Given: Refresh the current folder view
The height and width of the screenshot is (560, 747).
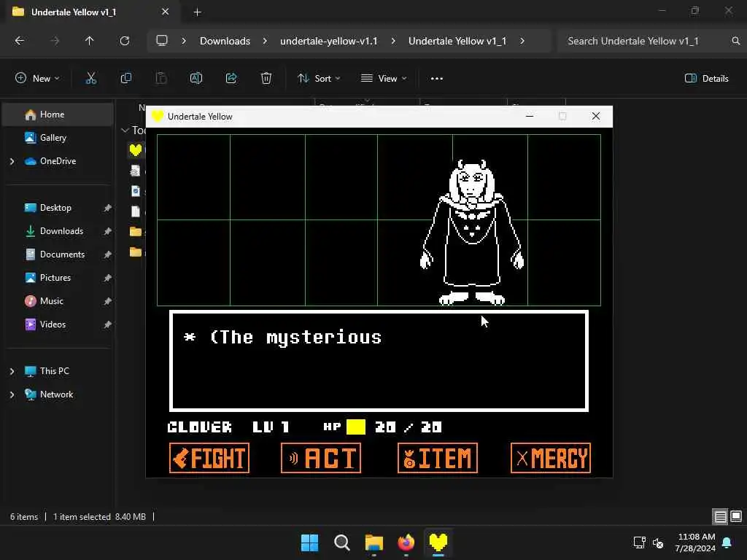Looking at the screenshot, I should click(124, 41).
